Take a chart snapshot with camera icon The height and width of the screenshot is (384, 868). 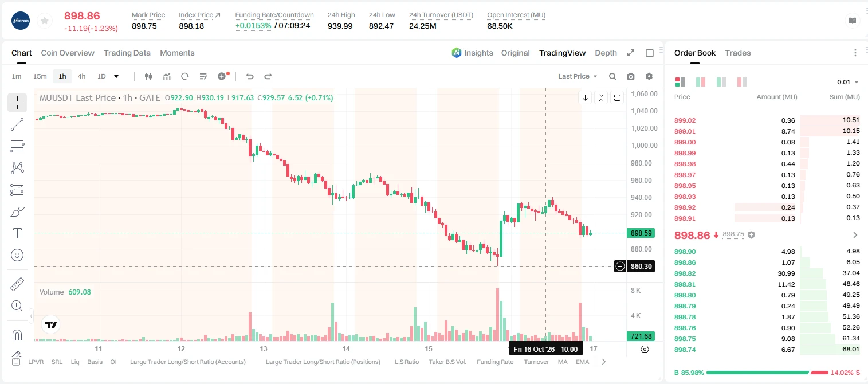(631, 76)
